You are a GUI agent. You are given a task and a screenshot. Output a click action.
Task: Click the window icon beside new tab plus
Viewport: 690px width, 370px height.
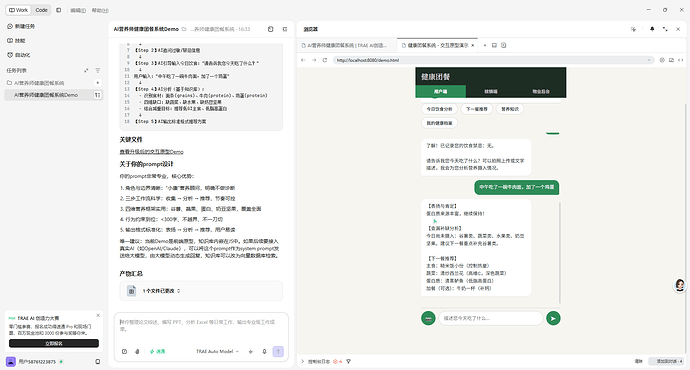coord(494,45)
